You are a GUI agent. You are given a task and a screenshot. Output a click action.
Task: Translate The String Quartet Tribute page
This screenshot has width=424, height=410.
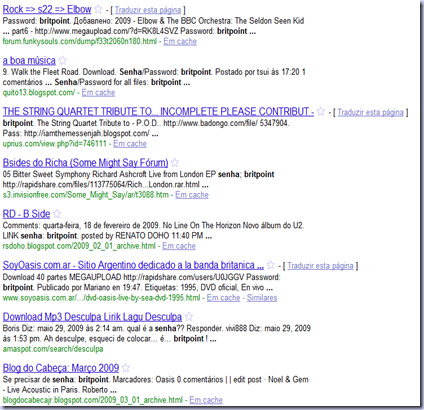tap(370, 112)
